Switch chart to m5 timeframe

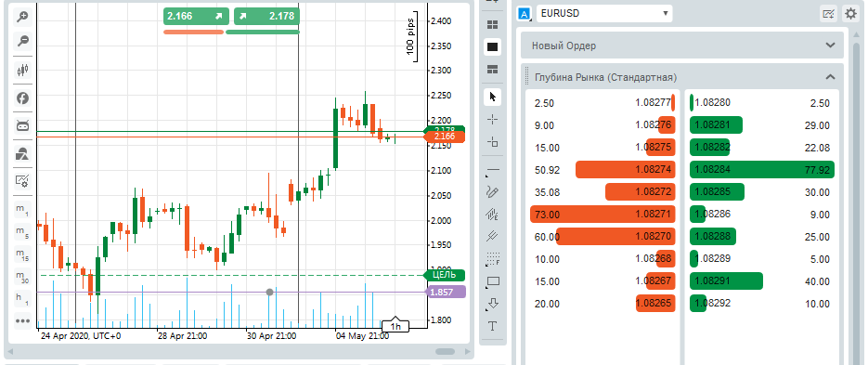[22, 231]
